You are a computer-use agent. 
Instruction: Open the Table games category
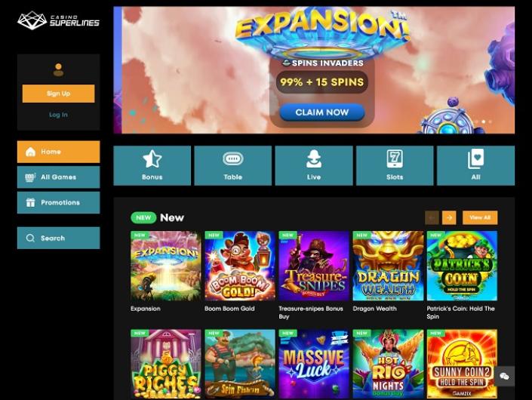(x=232, y=165)
